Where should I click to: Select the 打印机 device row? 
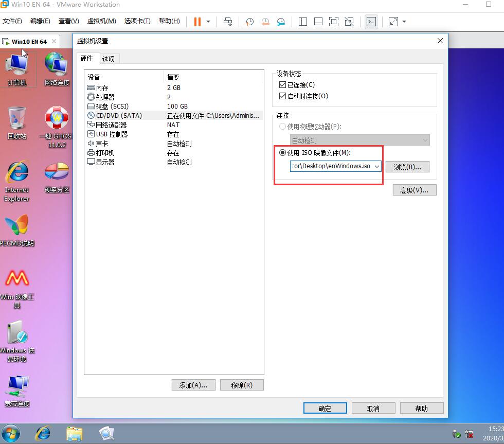pyautogui.click(x=174, y=153)
